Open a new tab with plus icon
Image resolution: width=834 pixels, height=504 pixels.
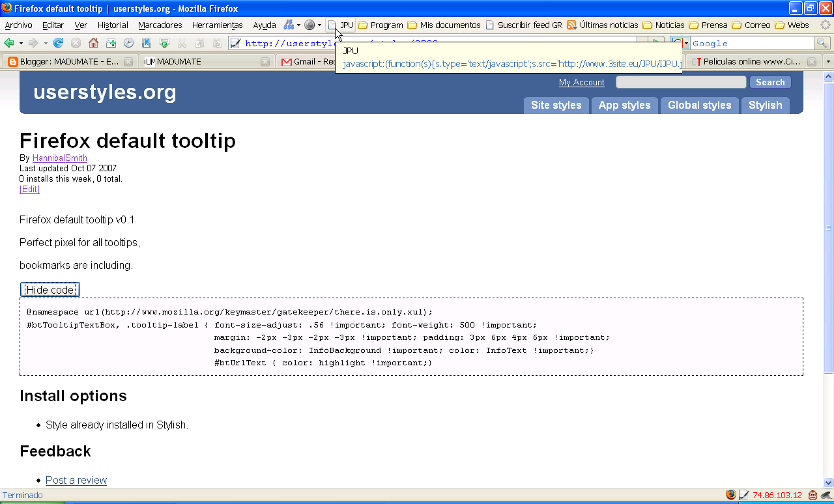111,43
